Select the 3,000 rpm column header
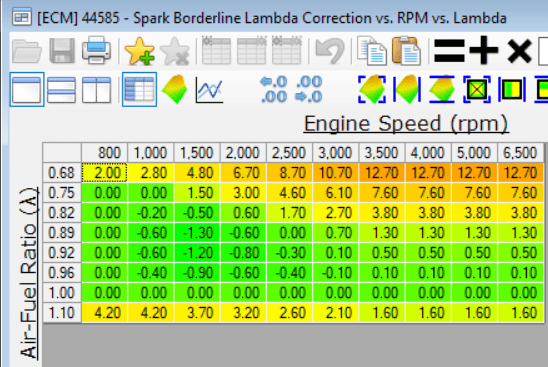 [336, 152]
